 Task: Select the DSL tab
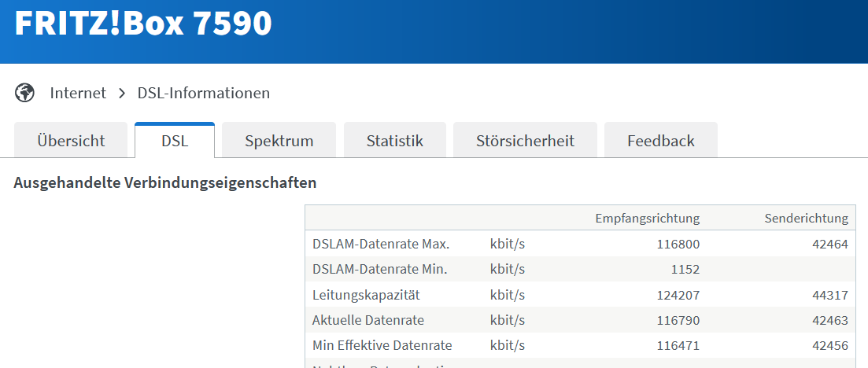tap(175, 141)
